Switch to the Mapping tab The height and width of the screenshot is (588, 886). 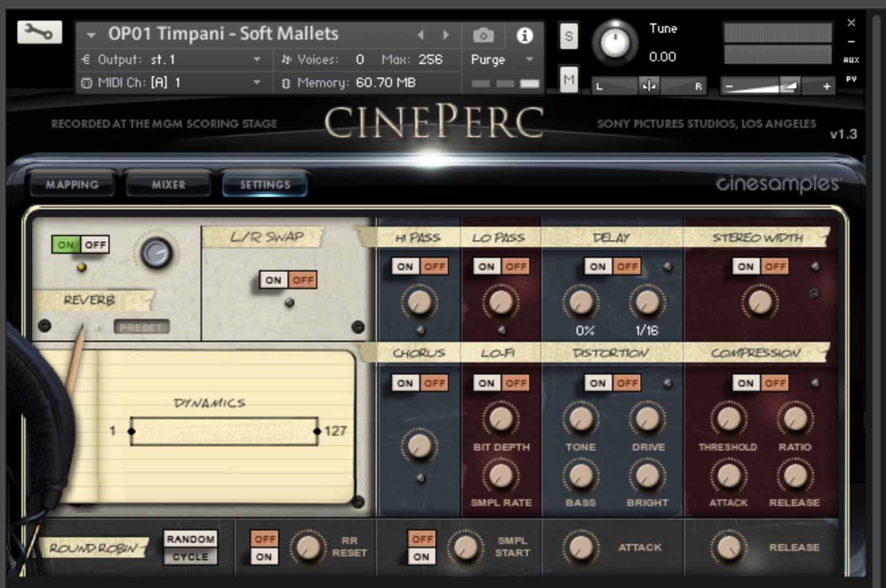73,184
